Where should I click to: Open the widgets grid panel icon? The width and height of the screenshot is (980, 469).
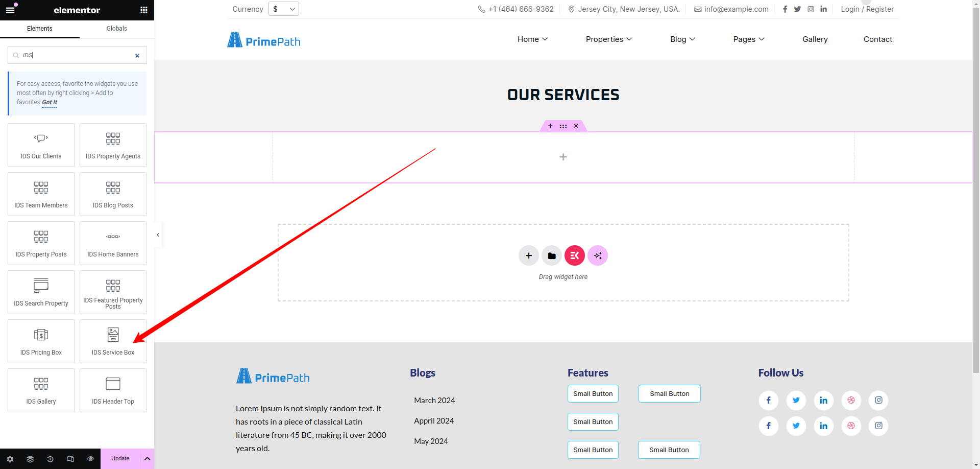(x=144, y=10)
